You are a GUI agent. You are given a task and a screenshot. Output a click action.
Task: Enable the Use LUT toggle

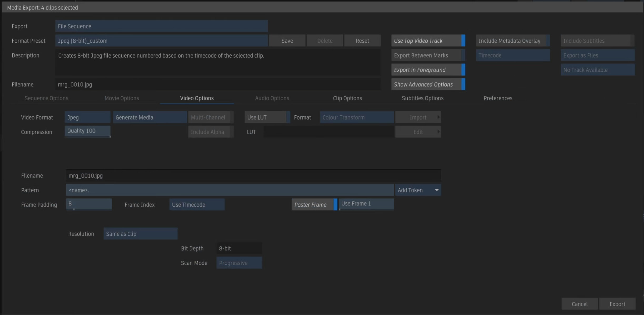click(267, 117)
